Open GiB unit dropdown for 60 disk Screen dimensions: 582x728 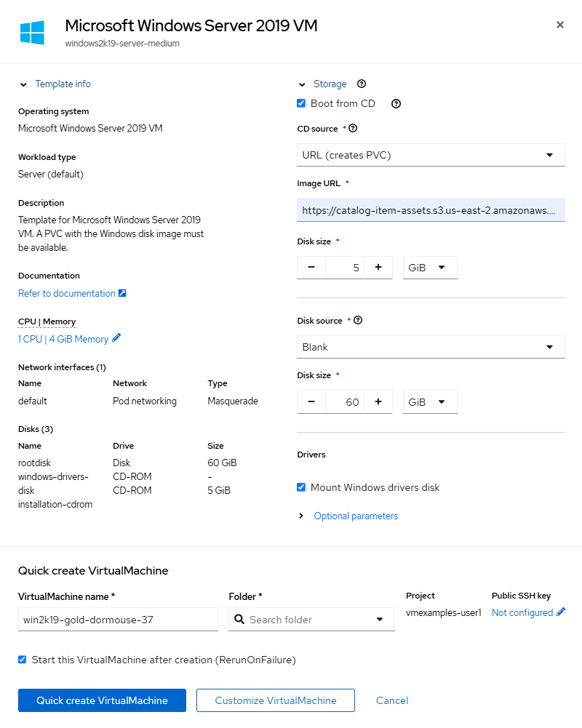coord(430,401)
